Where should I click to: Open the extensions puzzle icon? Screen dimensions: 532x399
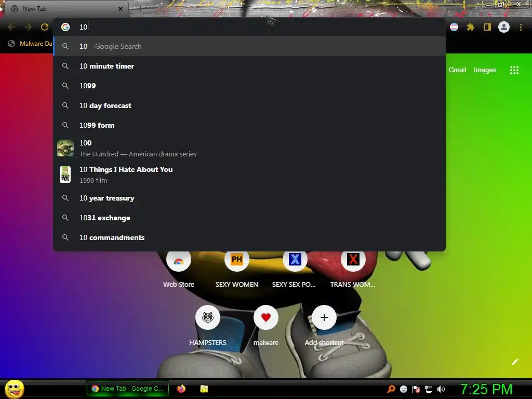click(470, 27)
